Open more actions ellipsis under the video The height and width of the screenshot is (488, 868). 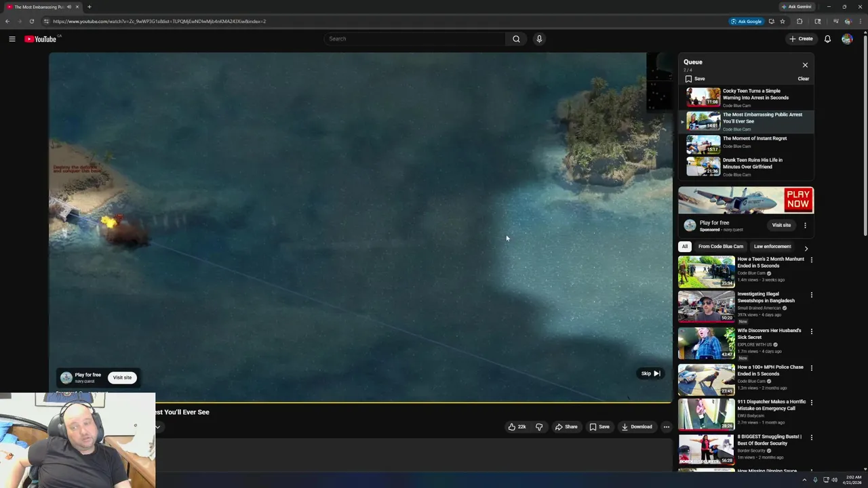coord(667,427)
